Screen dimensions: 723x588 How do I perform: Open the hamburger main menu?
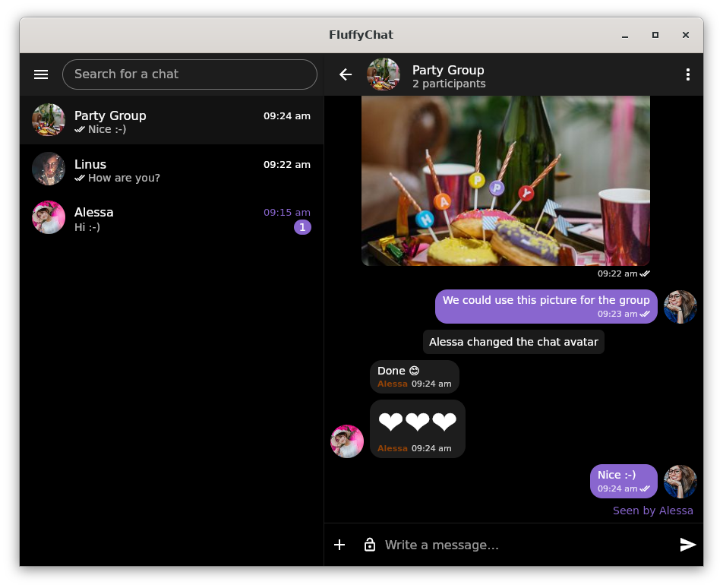(41, 74)
